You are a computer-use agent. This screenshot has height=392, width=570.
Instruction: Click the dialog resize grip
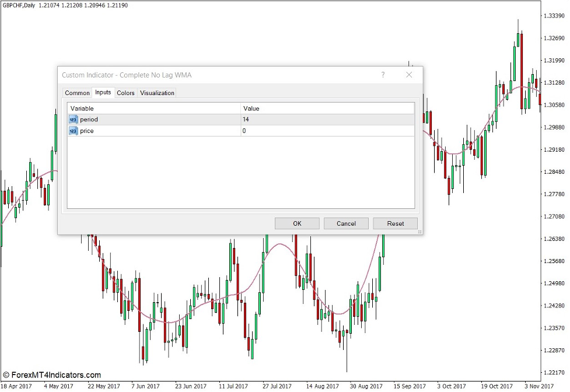click(419, 231)
